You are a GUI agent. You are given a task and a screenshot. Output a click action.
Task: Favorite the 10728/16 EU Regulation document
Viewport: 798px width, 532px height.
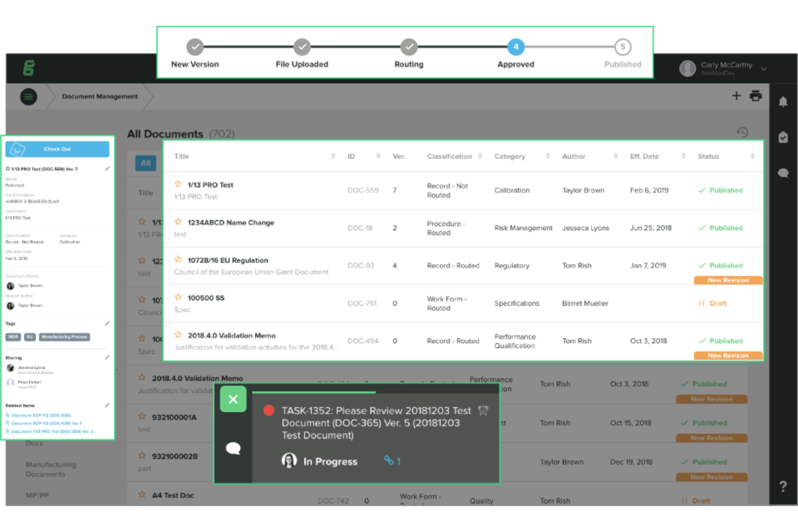click(178, 259)
